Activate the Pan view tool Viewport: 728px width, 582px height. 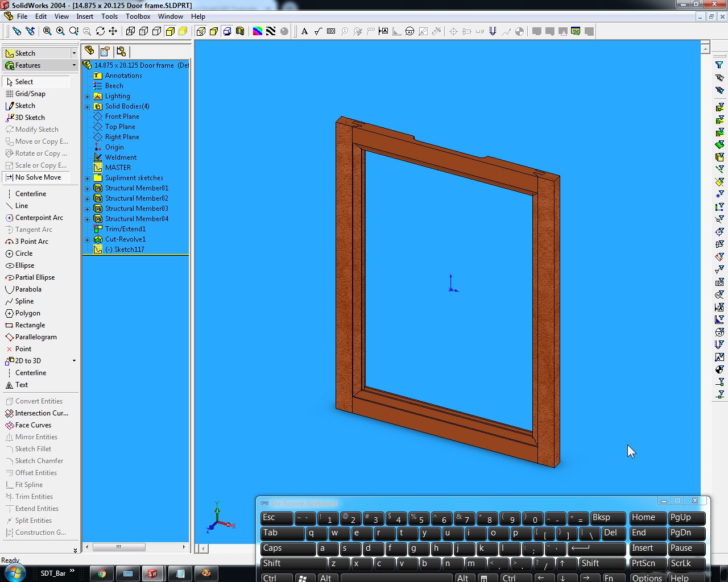click(x=113, y=31)
